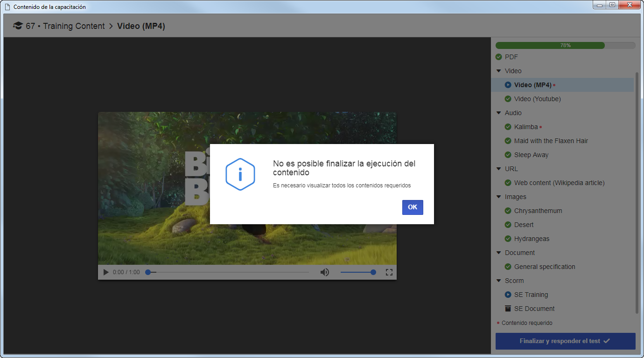
Task: Click the info hexagon icon in dialog
Action: click(240, 174)
